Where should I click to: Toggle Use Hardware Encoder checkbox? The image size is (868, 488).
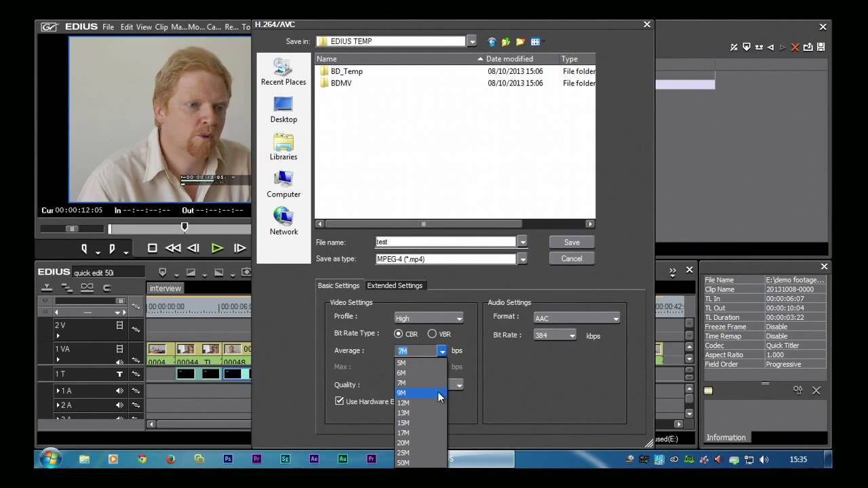[340, 401]
